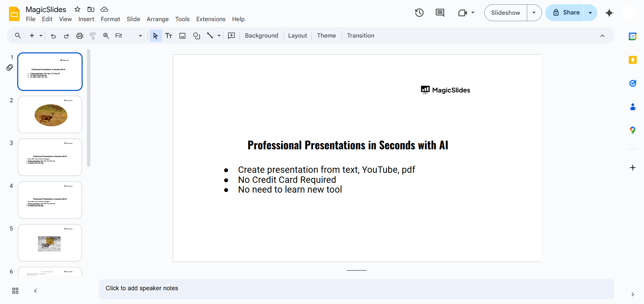Star the MagicSlides presentation

[x=78, y=9]
